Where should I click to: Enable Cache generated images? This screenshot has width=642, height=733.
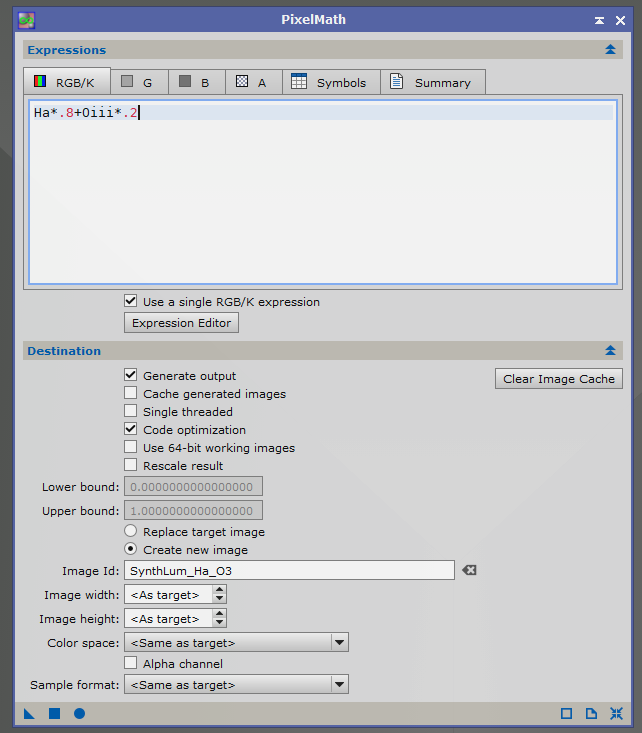[x=130, y=393]
